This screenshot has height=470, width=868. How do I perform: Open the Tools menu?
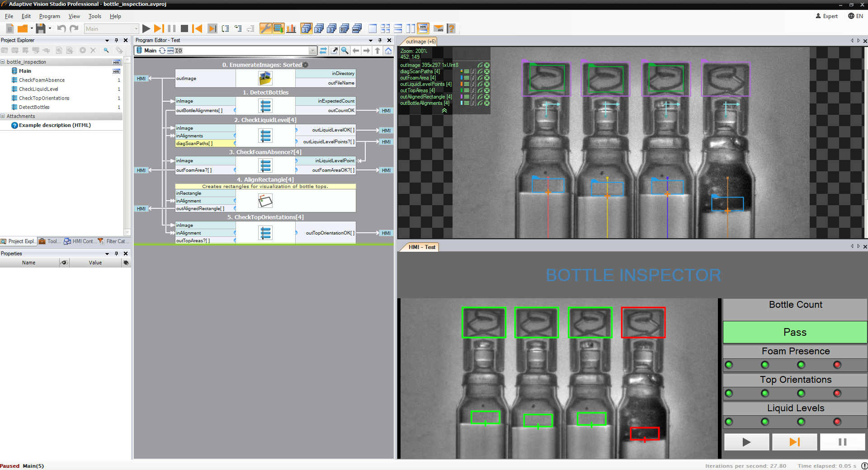click(94, 16)
